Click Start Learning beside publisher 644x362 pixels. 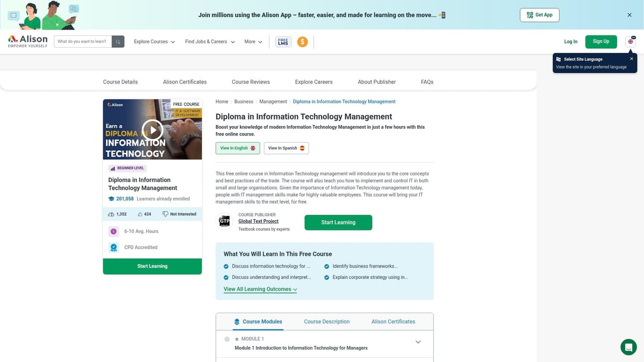pyautogui.click(x=338, y=223)
